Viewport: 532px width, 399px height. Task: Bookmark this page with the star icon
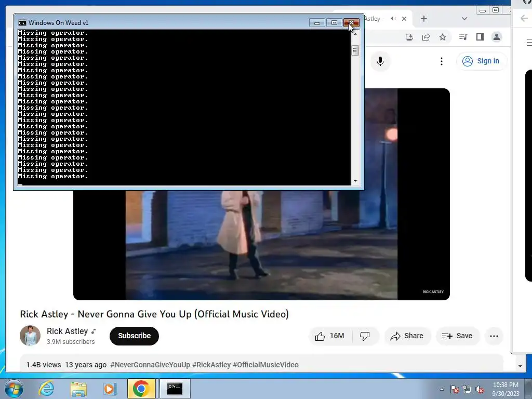pos(443,37)
